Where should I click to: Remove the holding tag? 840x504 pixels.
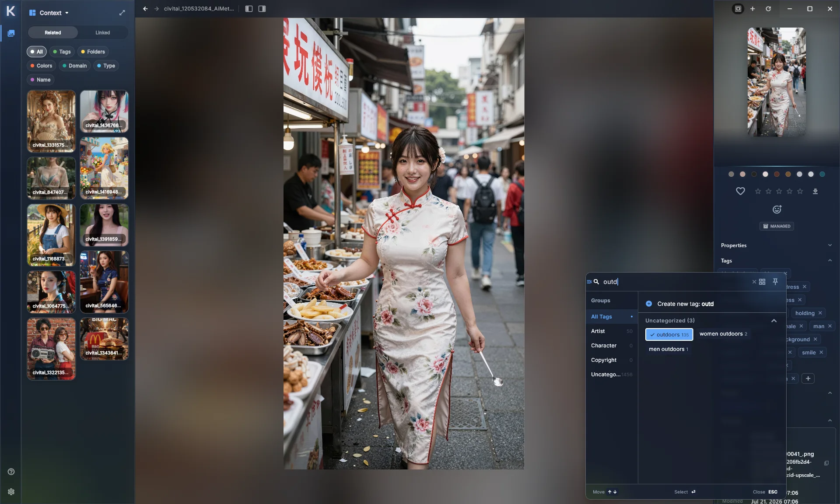(820, 313)
